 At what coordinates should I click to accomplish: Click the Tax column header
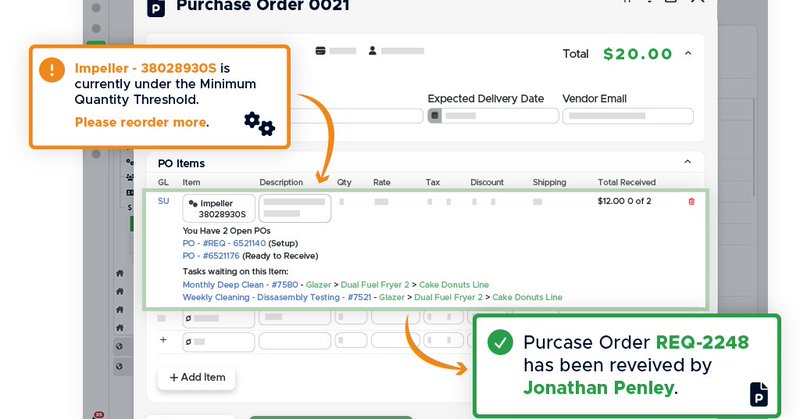[433, 182]
